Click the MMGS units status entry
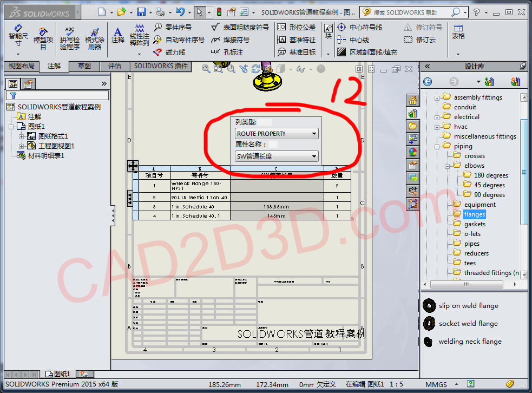 tap(436, 384)
